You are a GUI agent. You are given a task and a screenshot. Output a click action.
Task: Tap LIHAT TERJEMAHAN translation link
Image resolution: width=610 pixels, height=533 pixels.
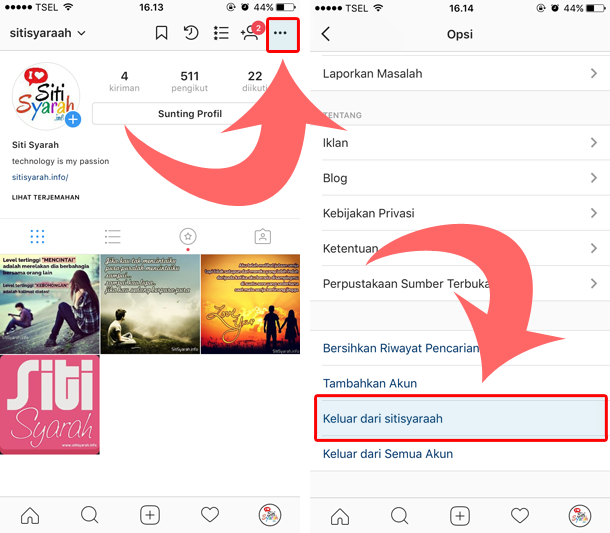46,197
